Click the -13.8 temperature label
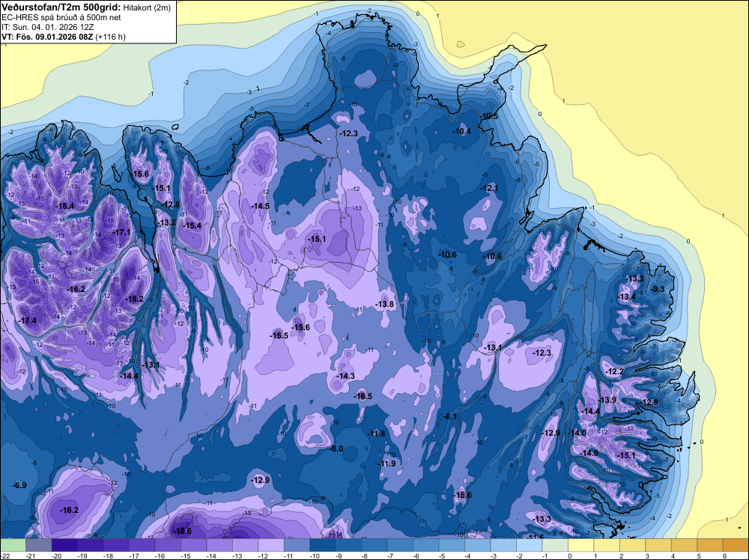 [384, 304]
